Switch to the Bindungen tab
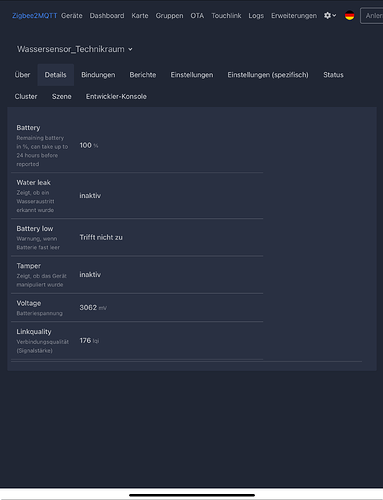Viewport: 383px width, 500px height. (x=98, y=75)
